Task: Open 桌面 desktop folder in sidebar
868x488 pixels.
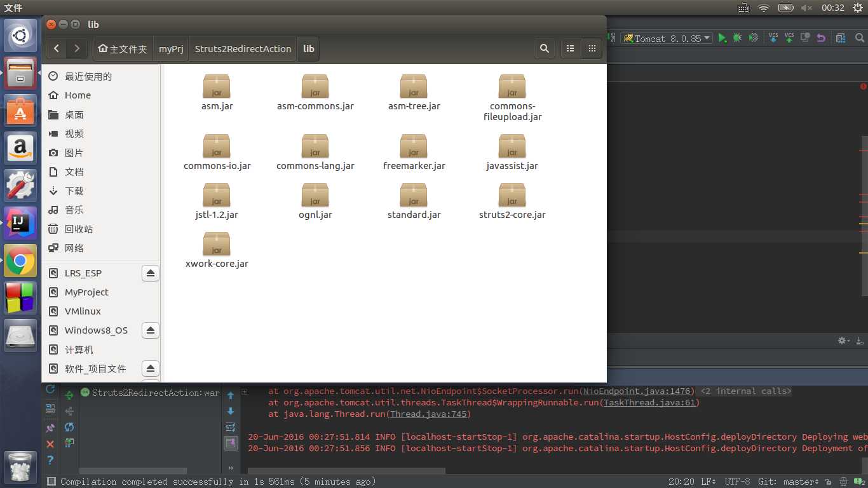Action: (x=101, y=114)
